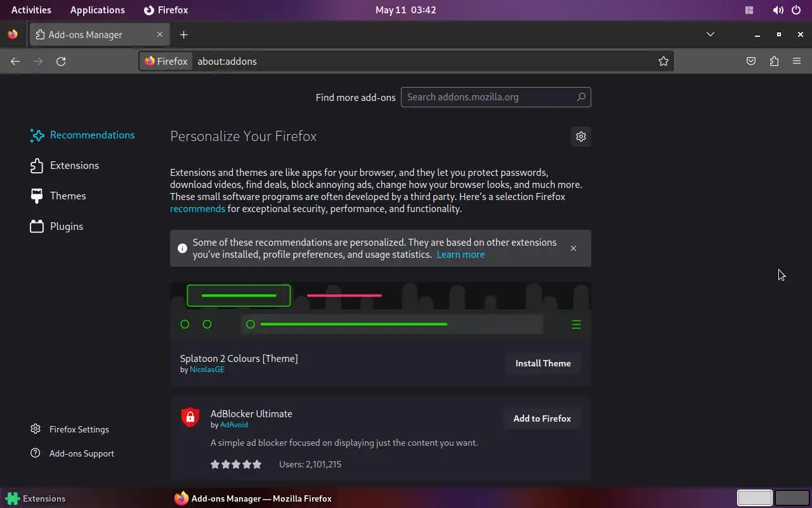Image resolution: width=812 pixels, height=508 pixels.
Task: Click the 'Users: 2,101,215' text
Action: coord(310,464)
